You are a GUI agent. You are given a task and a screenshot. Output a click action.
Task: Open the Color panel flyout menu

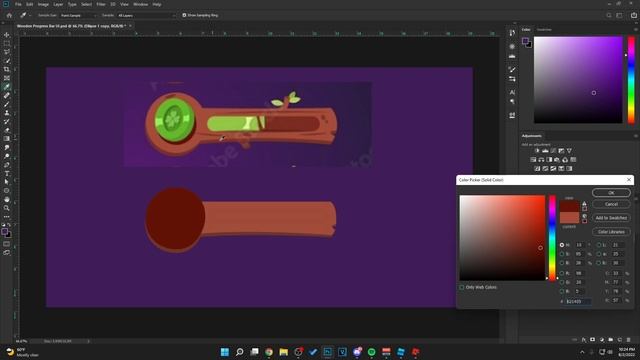click(x=636, y=29)
